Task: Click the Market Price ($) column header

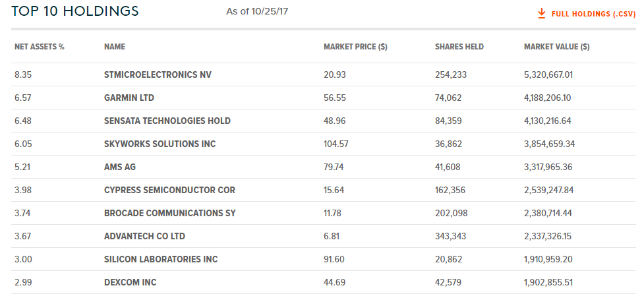Action: (x=355, y=47)
